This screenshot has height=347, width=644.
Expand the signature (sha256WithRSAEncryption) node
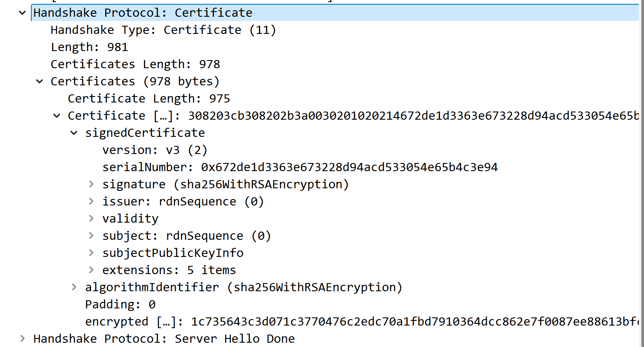click(91, 184)
